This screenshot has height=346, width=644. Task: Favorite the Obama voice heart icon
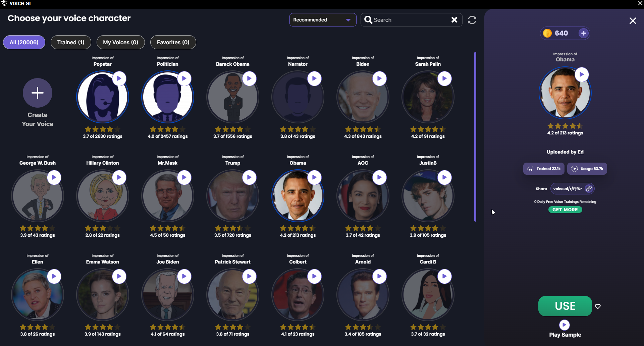pyautogui.click(x=598, y=306)
